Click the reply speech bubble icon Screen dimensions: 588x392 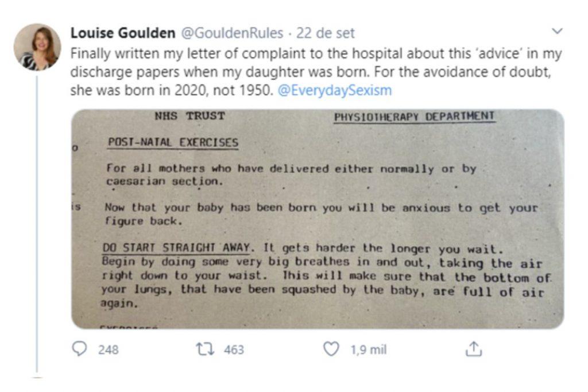click(x=81, y=349)
